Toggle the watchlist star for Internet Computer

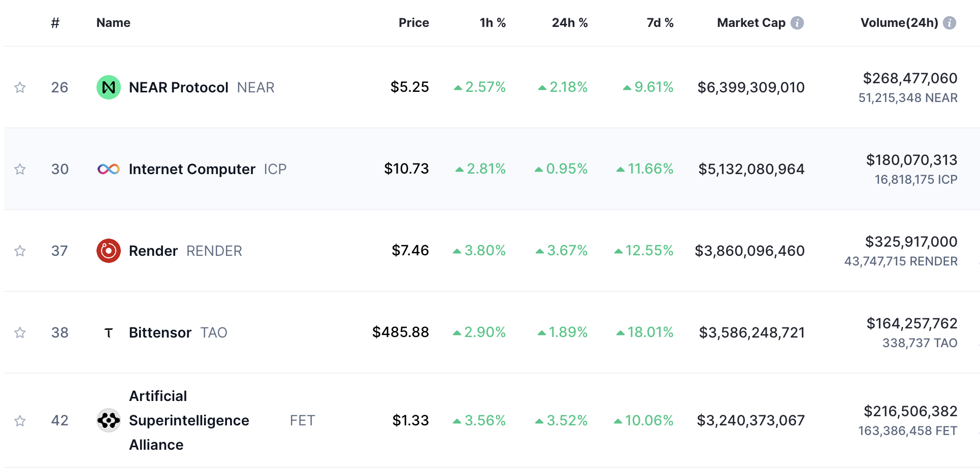[20, 169]
